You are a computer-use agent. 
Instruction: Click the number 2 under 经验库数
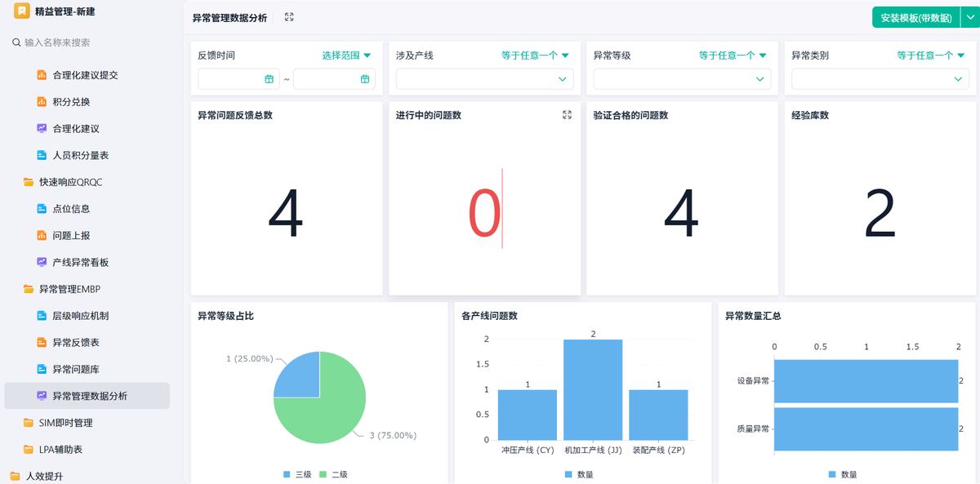coord(880,214)
